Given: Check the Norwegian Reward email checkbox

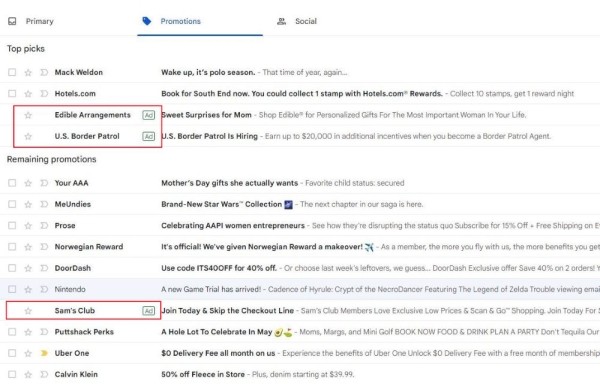Looking at the screenshot, I should click(x=12, y=247).
